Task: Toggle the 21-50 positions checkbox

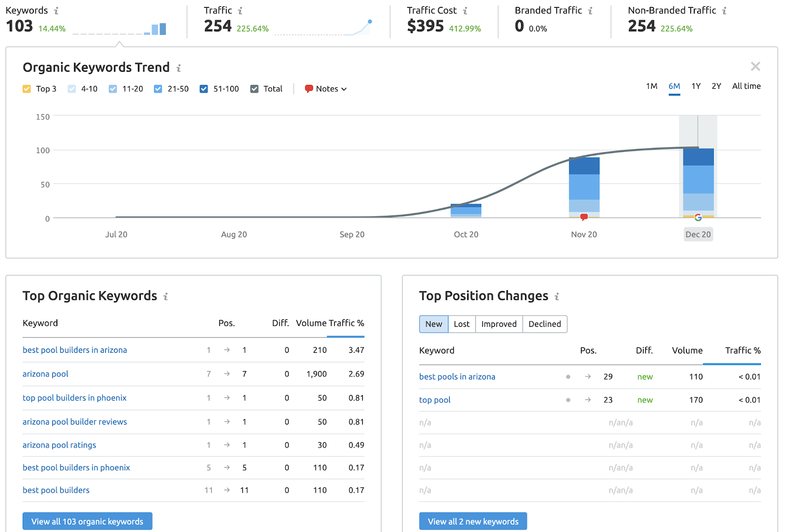Action: 158,89
